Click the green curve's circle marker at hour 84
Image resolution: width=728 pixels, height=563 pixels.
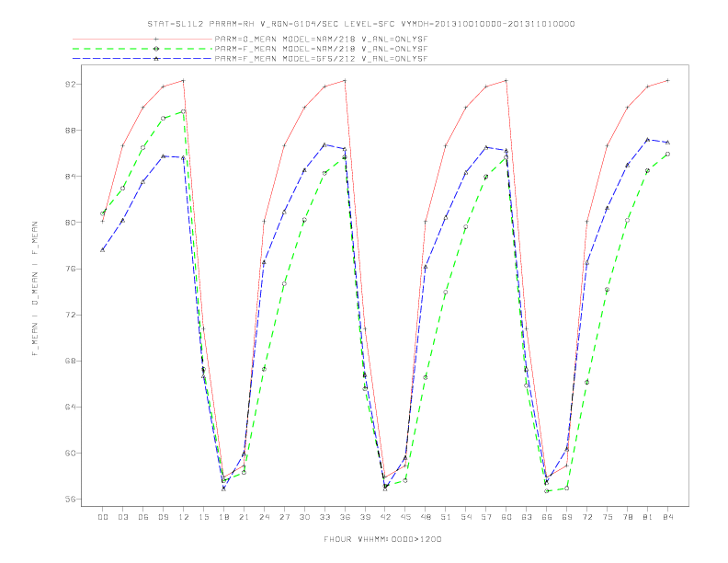tap(667, 154)
